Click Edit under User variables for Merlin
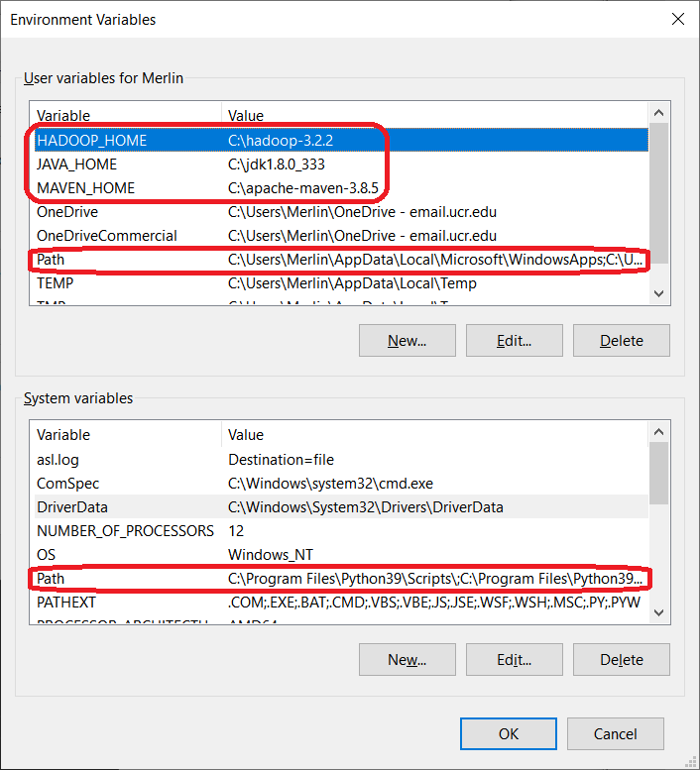Viewport: 700px width, 770px height. point(515,340)
